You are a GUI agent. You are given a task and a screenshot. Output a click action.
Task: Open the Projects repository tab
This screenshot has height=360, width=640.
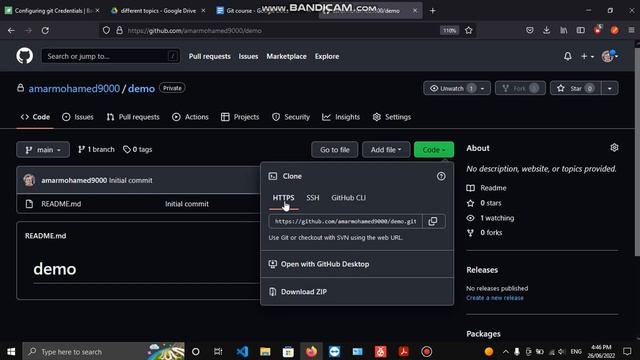pyautogui.click(x=240, y=117)
